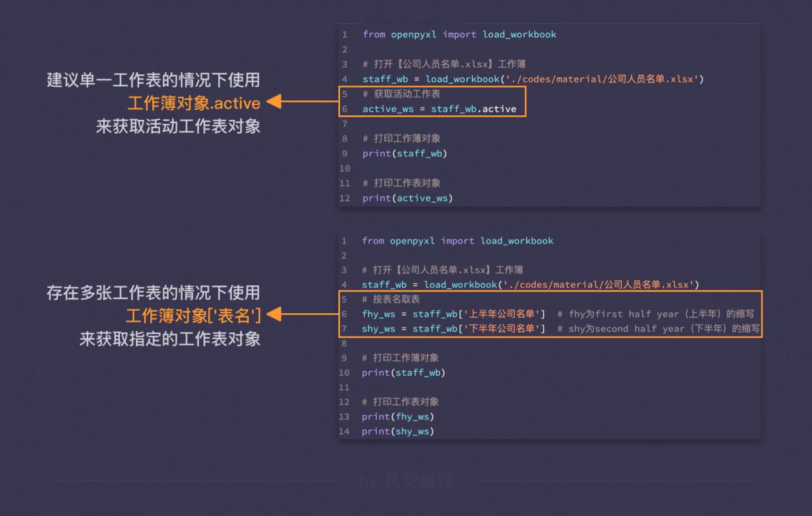
Task: Click the comment "# 获取活动工作表"
Action: tap(402, 94)
